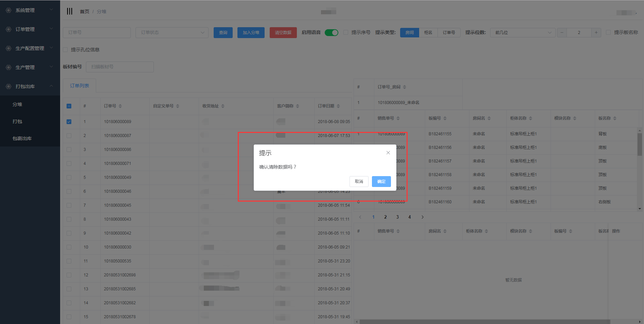Enable the 提示孔位信息 checkbox
Screen dimensions: 644x324
point(66,50)
